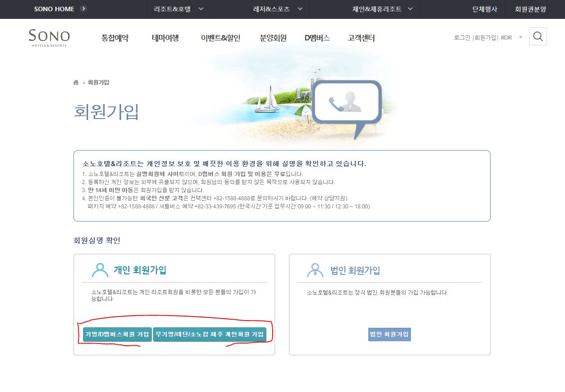Image resolution: width=565 pixels, height=392 pixels.
Task: Click the 개인 회원가입 heading text
Action: click(140, 270)
